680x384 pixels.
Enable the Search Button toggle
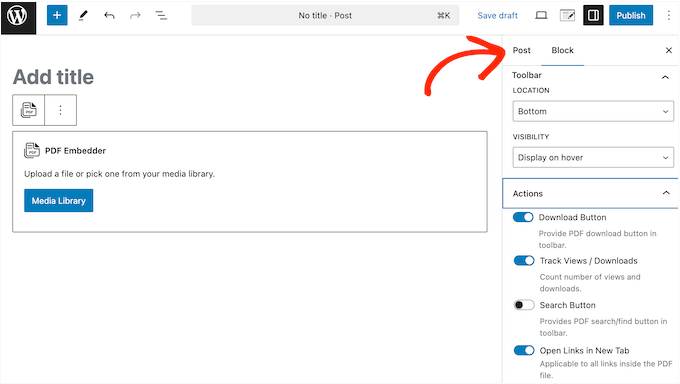tap(524, 305)
